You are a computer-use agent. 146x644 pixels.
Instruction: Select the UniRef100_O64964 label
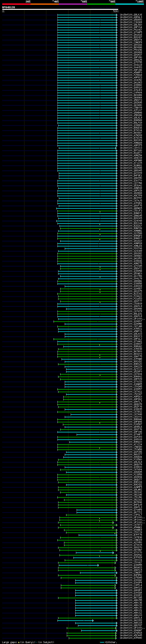coord(131,98)
